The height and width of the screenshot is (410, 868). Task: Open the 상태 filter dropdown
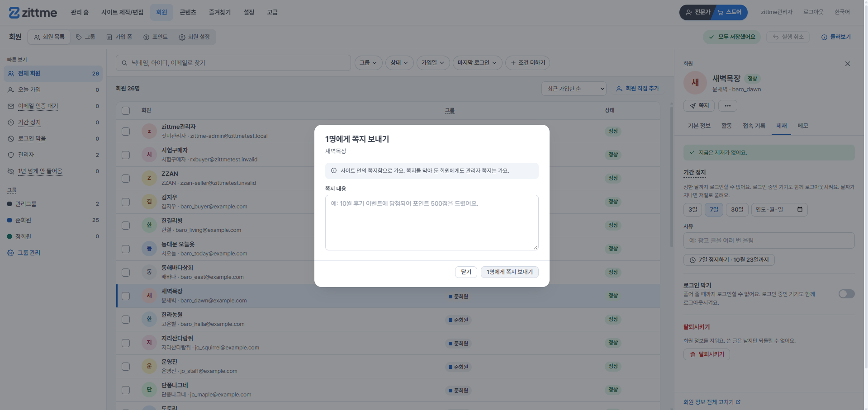point(399,63)
